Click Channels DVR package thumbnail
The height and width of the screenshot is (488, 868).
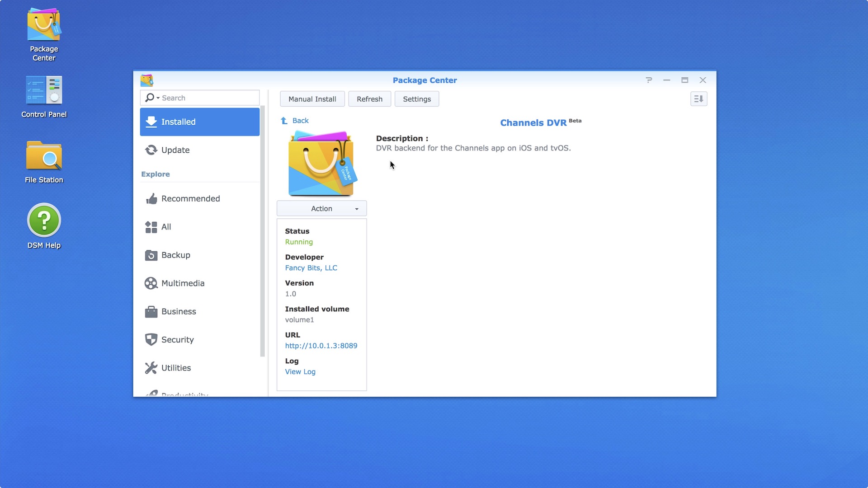click(x=321, y=164)
